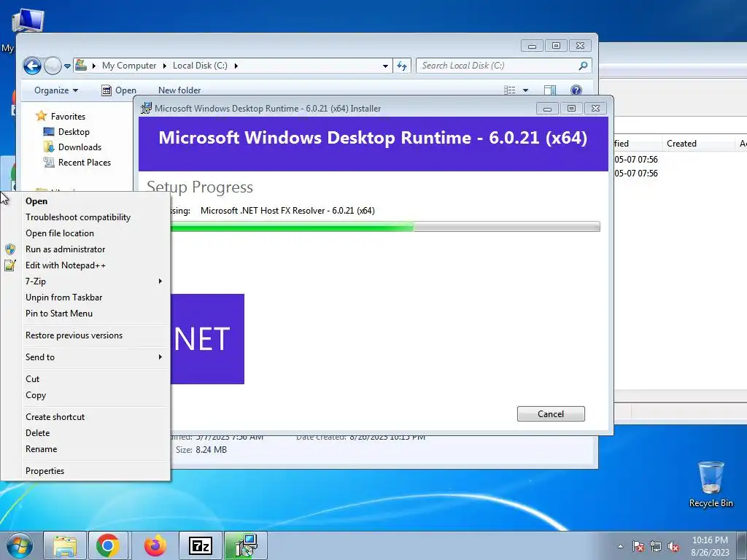Click the installer title bar icon
Viewport: 747px width, 560px height.
coord(146,108)
